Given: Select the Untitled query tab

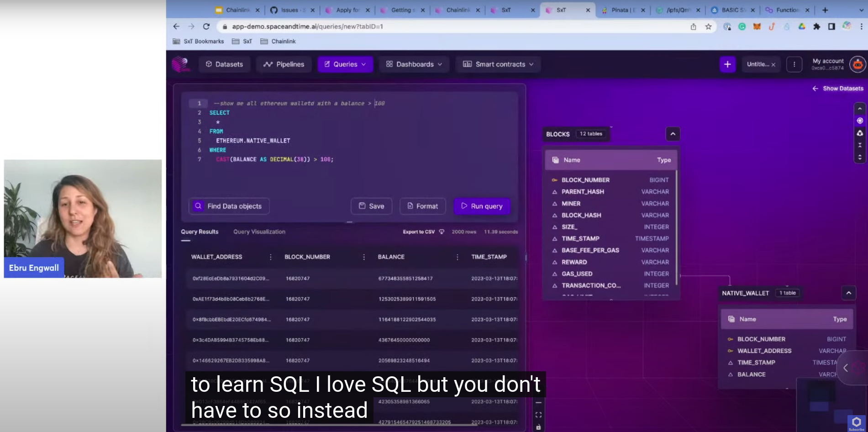Looking at the screenshot, I should click(x=757, y=64).
